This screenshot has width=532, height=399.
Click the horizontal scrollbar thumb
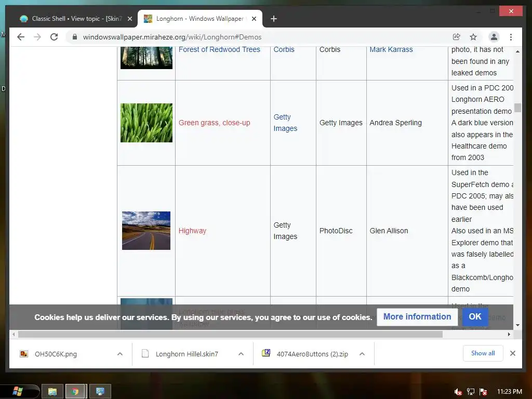coord(230,335)
